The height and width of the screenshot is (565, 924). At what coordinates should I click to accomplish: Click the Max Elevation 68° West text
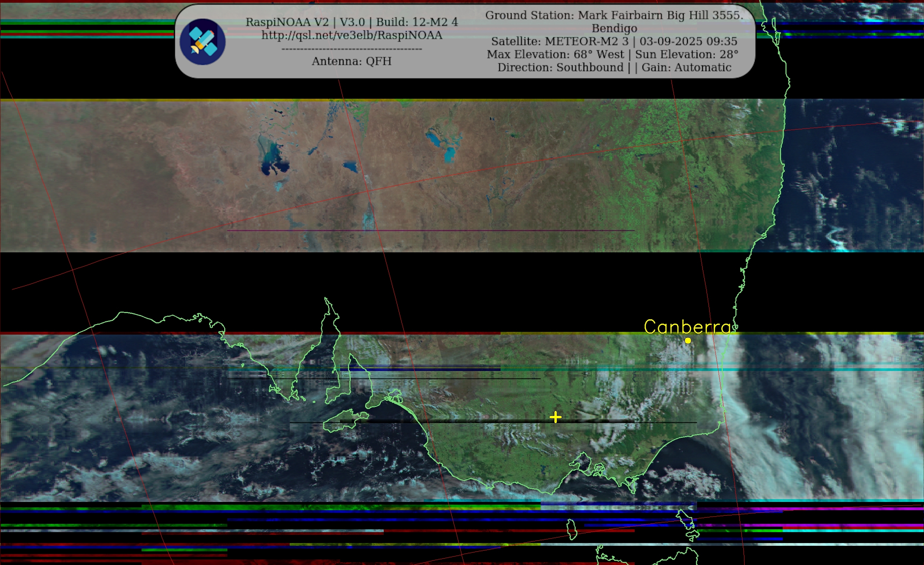pyautogui.click(x=555, y=55)
